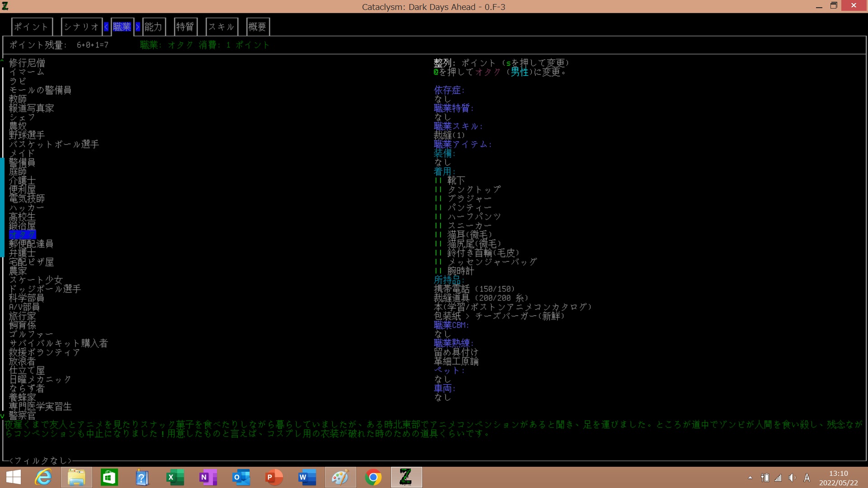
Task: Open Windows Start menu
Action: pos(14,477)
